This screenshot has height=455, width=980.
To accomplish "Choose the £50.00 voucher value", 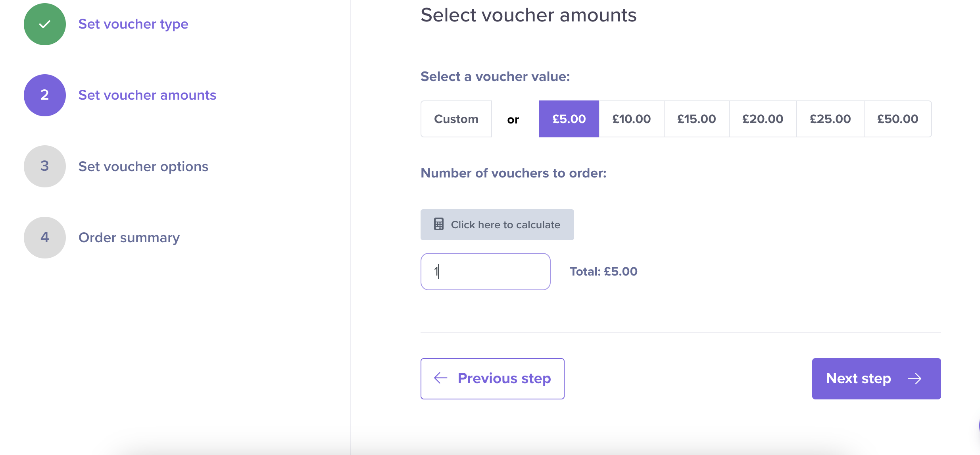I will click(x=897, y=119).
